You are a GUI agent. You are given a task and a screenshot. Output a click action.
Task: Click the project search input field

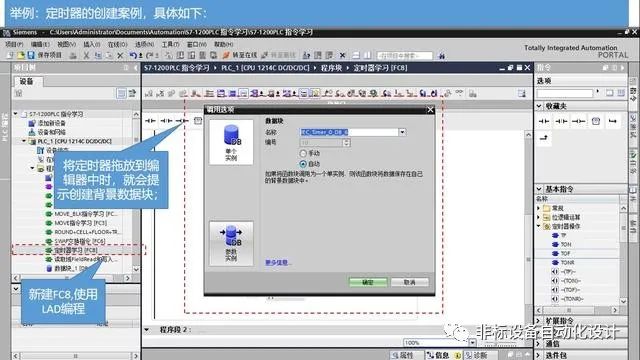pyautogui.click(x=404, y=56)
